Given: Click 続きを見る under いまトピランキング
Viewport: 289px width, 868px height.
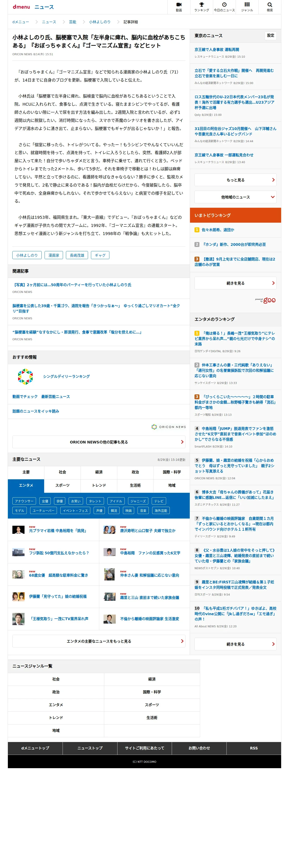Looking at the screenshot, I should [235, 283].
